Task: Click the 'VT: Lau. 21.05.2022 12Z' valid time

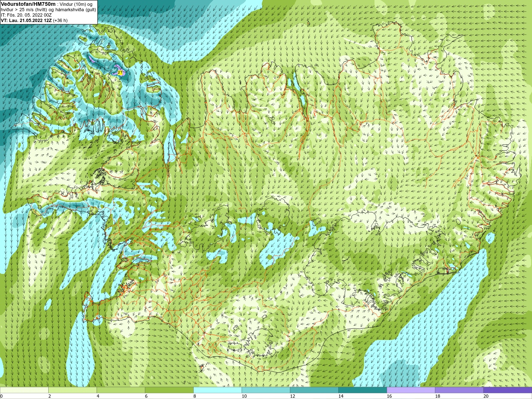Action: click(26, 20)
